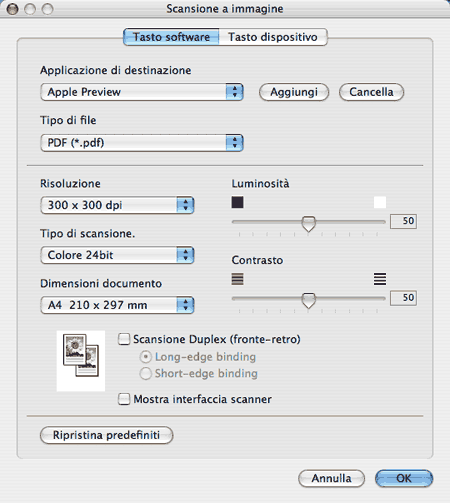The image size is (450, 503).
Task: Click the Contrasto value field
Action: point(403,298)
